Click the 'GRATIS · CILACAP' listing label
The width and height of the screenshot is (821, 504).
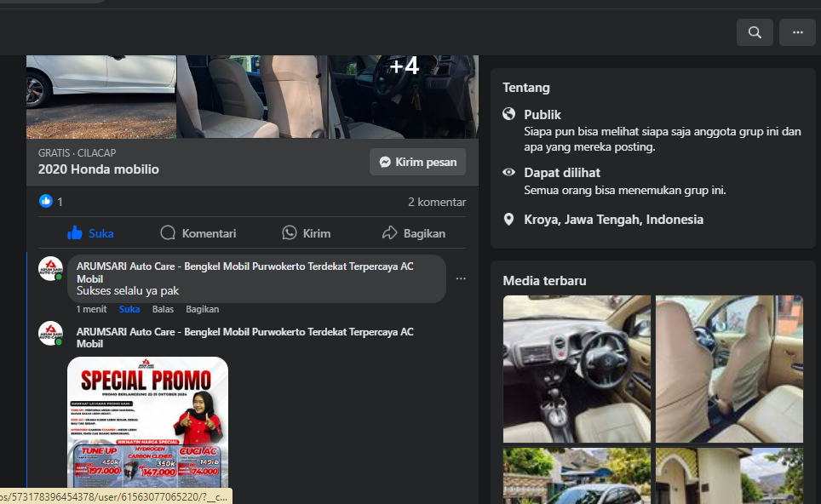pyautogui.click(x=77, y=153)
